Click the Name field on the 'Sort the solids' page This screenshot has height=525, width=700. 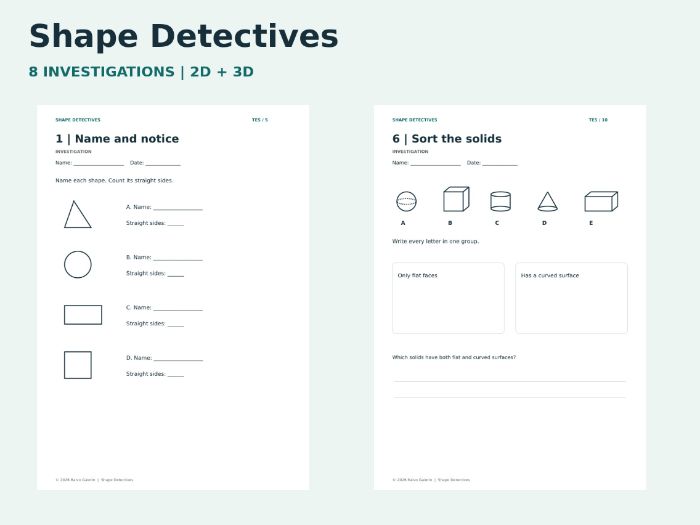pyautogui.click(x=436, y=163)
